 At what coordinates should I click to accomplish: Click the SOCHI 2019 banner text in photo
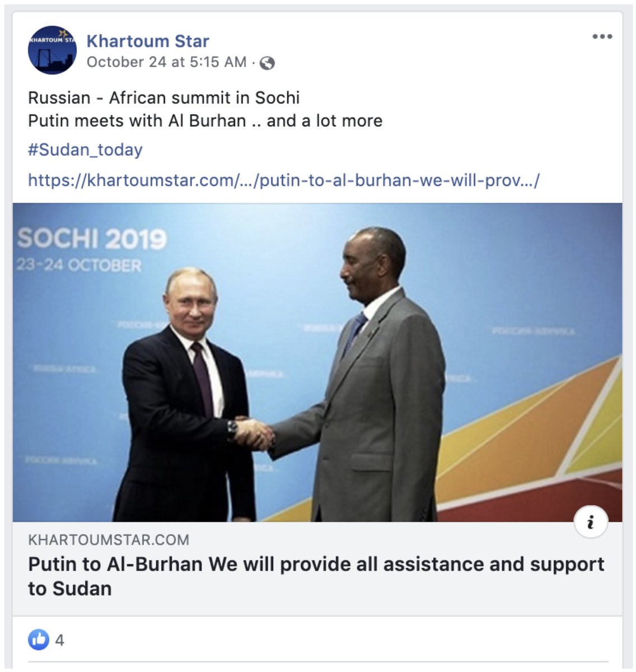92,239
